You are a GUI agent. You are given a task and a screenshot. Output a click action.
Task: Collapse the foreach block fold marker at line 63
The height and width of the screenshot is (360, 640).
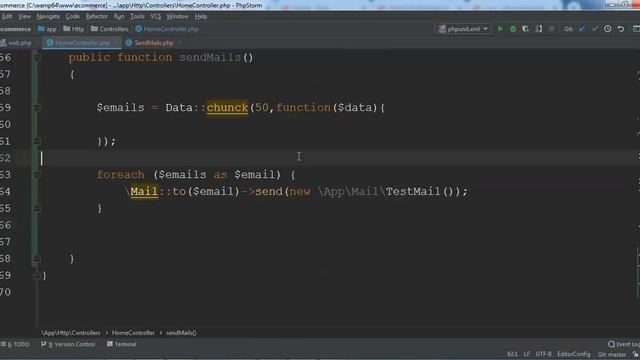pyautogui.click(x=37, y=175)
